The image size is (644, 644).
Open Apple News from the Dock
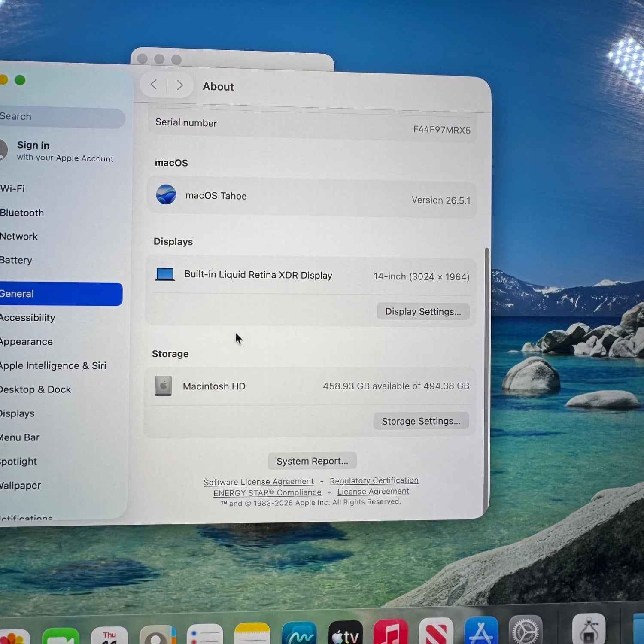pyautogui.click(x=436, y=631)
